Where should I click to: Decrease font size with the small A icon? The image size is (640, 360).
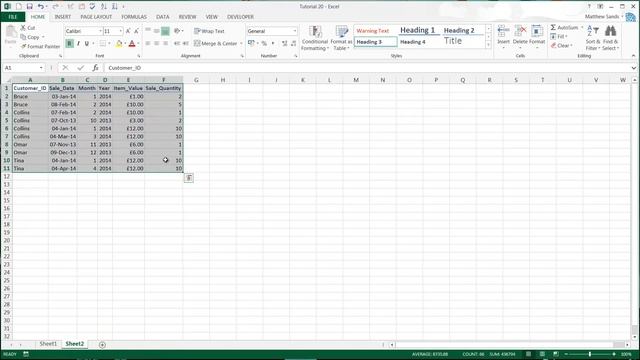pos(136,31)
